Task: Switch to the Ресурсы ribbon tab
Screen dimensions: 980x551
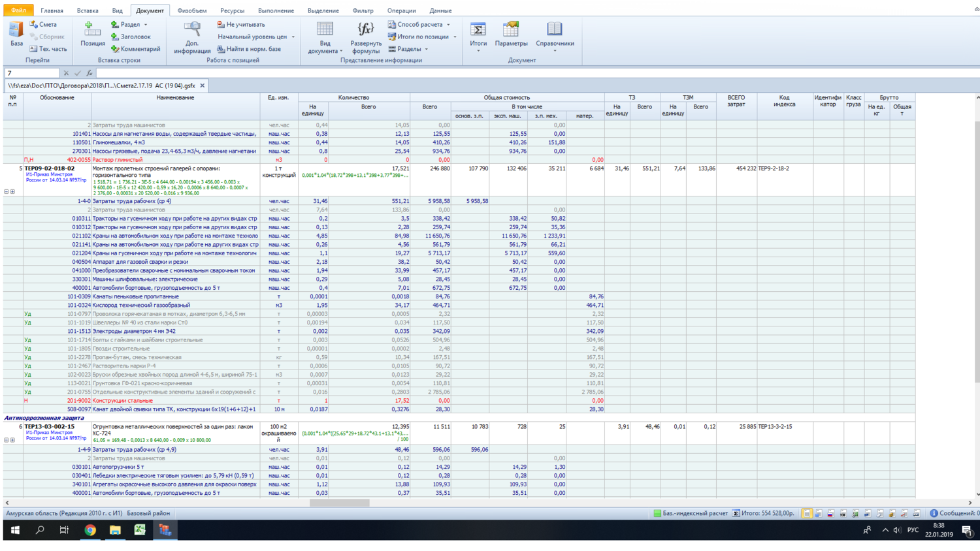Action: pos(232,10)
